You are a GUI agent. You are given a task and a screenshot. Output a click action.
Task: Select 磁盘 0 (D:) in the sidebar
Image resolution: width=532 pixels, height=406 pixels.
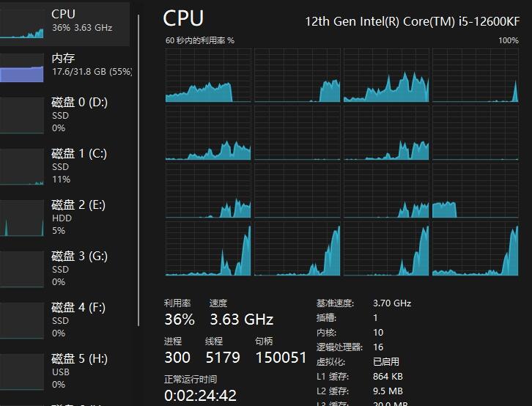click(x=79, y=114)
